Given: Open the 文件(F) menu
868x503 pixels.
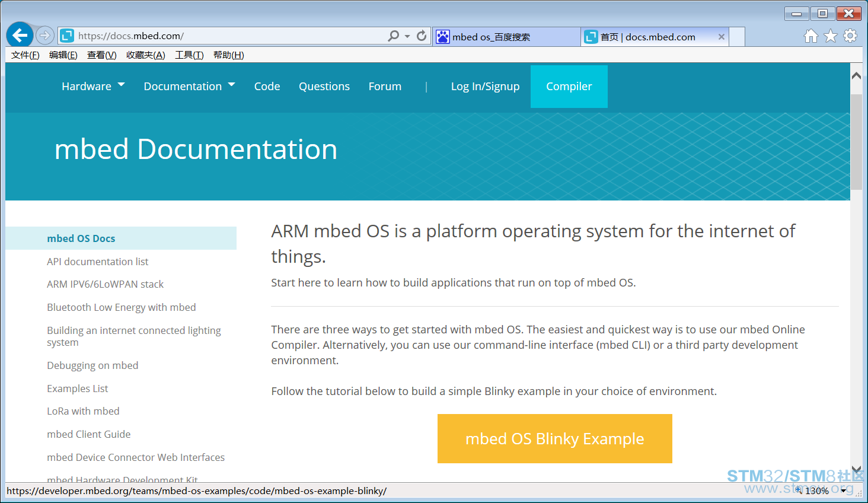Looking at the screenshot, I should [x=25, y=55].
